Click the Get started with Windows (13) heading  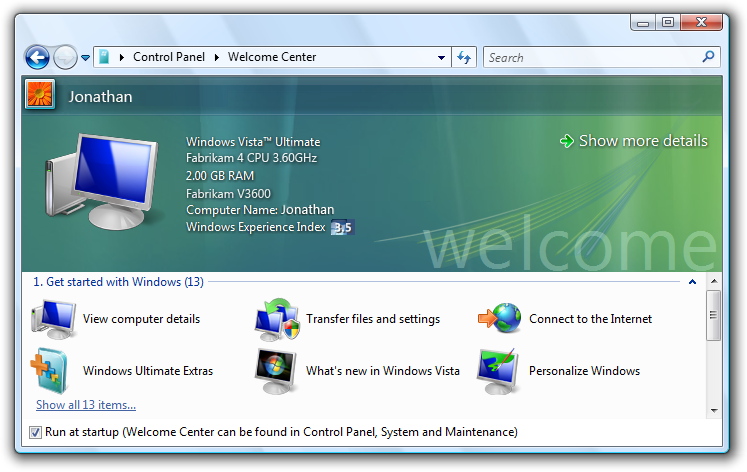118,282
